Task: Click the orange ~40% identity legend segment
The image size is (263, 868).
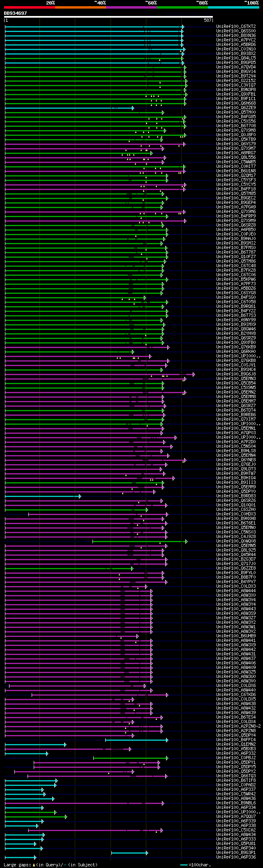Action: pos(80,7)
